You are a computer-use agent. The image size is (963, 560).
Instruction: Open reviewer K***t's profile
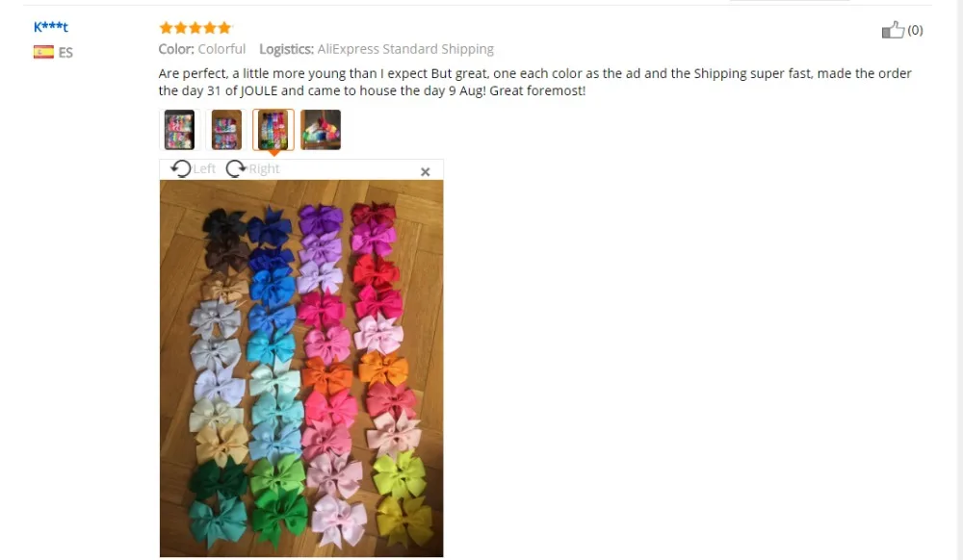click(51, 26)
